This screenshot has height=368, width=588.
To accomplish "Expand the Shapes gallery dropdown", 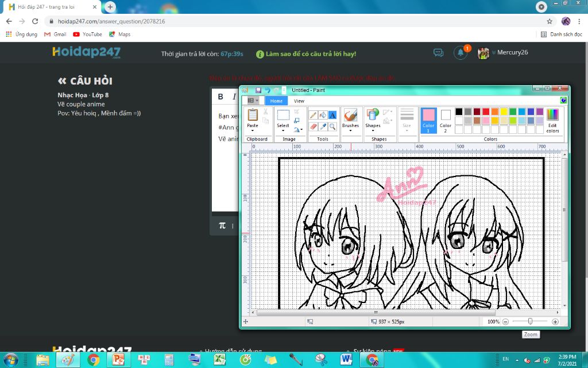I will tap(373, 131).
